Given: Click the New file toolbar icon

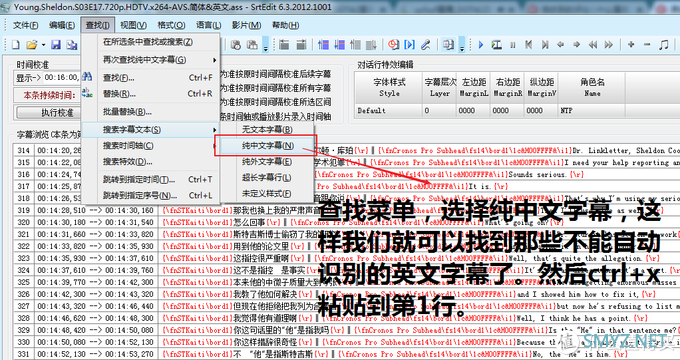Looking at the screenshot, I should point(16,44).
